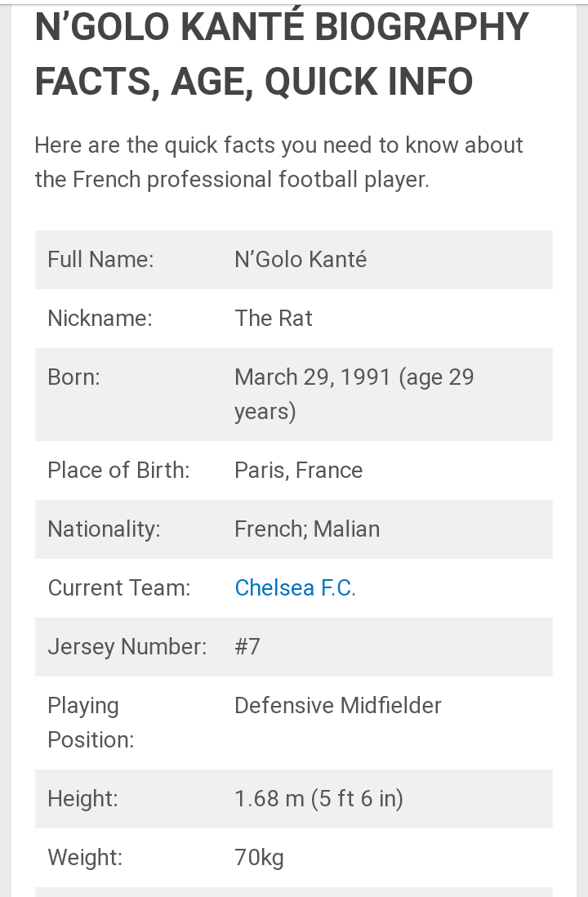Image resolution: width=588 pixels, height=897 pixels.
Task: Select the 'Born:' row label
Action: 73,377
